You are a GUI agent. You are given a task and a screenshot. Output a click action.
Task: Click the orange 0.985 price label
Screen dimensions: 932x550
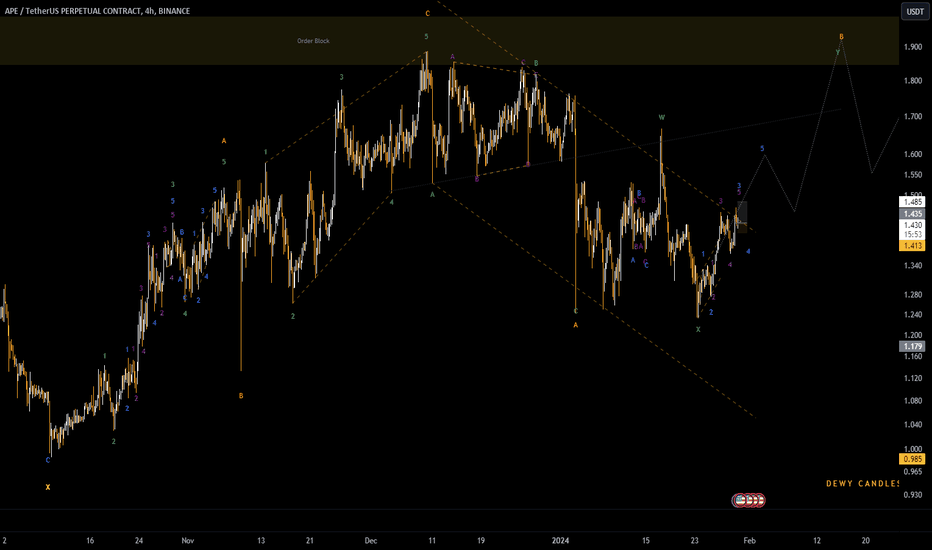click(912, 459)
